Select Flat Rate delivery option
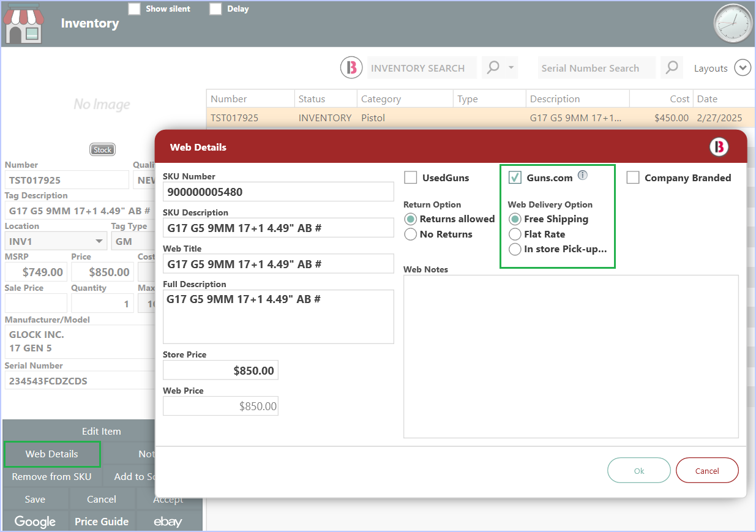This screenshot has width=756, height=532. click(515, 234)
